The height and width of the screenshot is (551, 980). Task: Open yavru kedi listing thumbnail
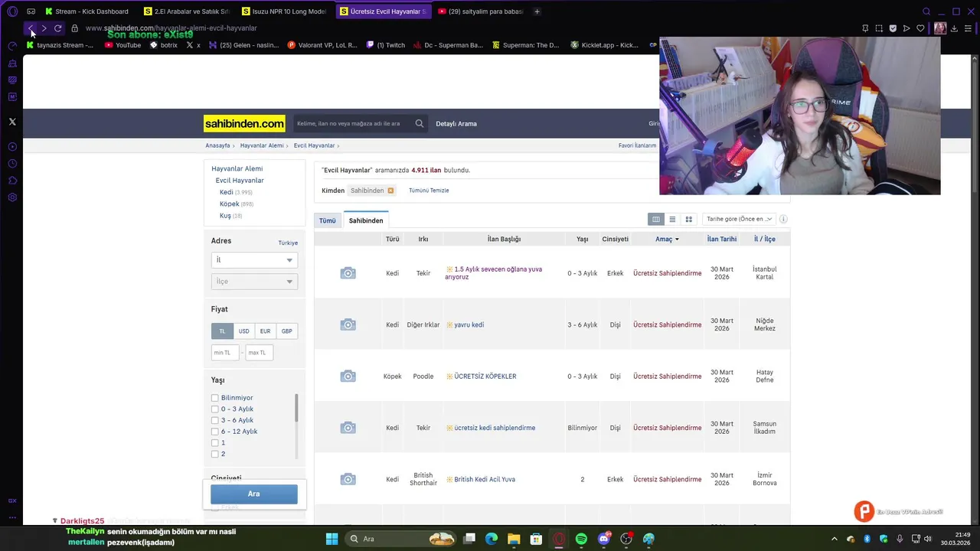click(x=348, y=325)
